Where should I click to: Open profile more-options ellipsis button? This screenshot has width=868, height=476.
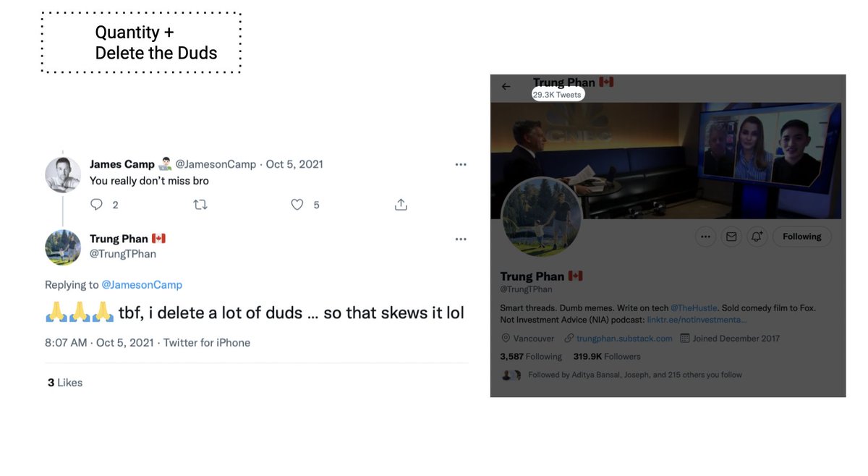tap(705, 237)
